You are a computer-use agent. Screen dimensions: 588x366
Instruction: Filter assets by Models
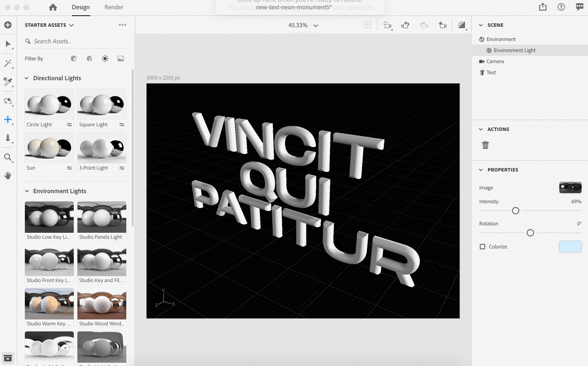[74, 59]
